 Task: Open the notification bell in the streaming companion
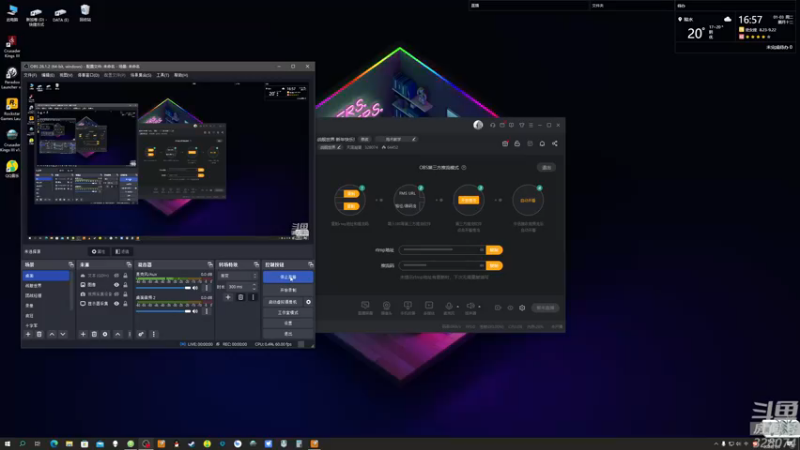[x=542, y=143]
